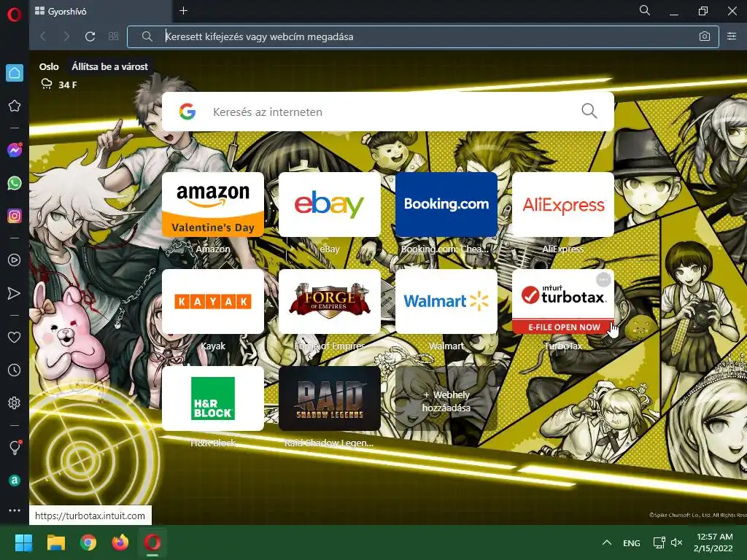
Task: Open the Pinboards heart icon
Action: 15,337
